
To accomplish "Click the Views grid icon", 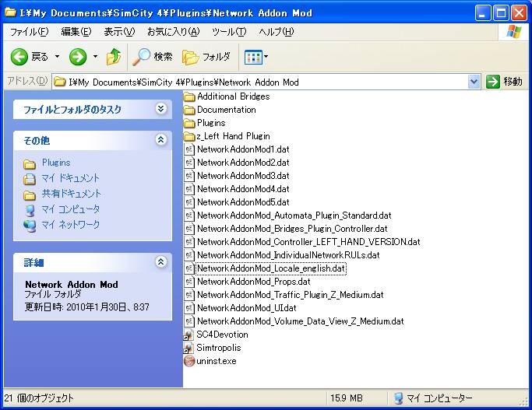I will click(x=253, y=57).
